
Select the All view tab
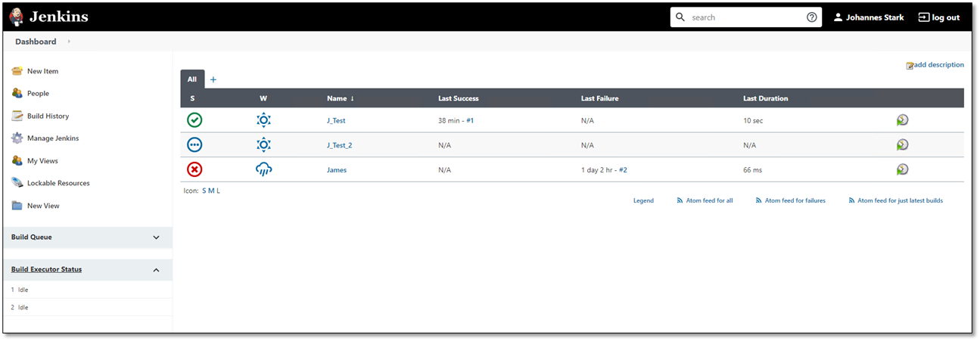192,79
